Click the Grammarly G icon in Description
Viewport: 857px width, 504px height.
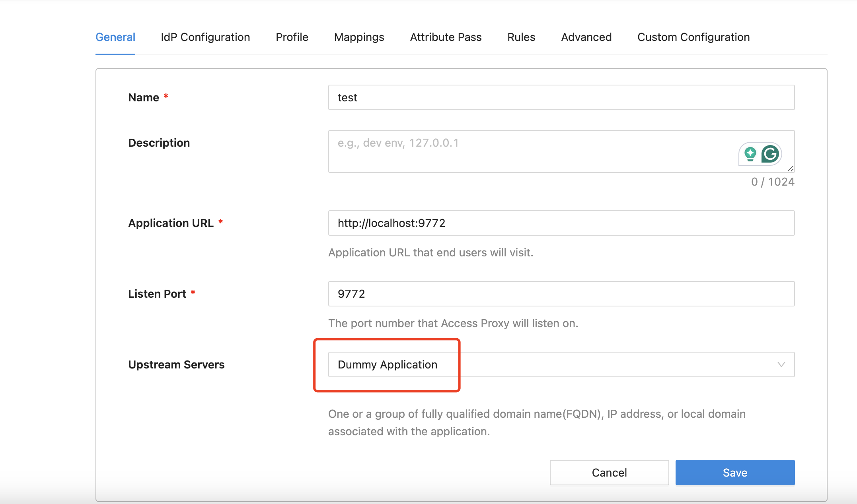click(x=770, y=154)
